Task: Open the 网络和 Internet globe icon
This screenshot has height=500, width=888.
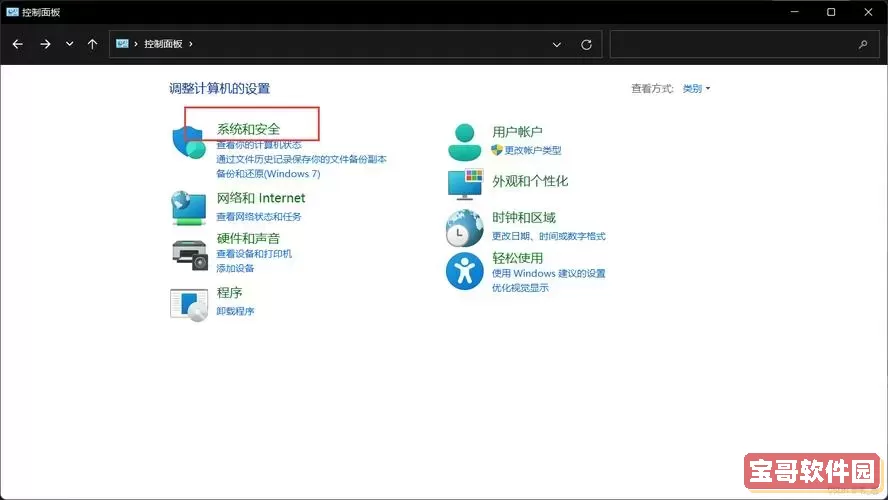Action: tap(189, 208)
